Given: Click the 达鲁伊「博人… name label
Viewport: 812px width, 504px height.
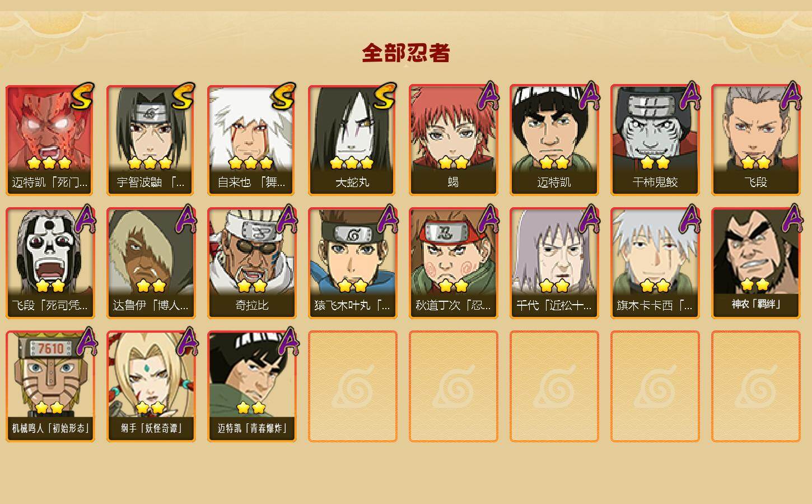Looking at the screenshot, I should pyautogui.click(x=151, y=306).
